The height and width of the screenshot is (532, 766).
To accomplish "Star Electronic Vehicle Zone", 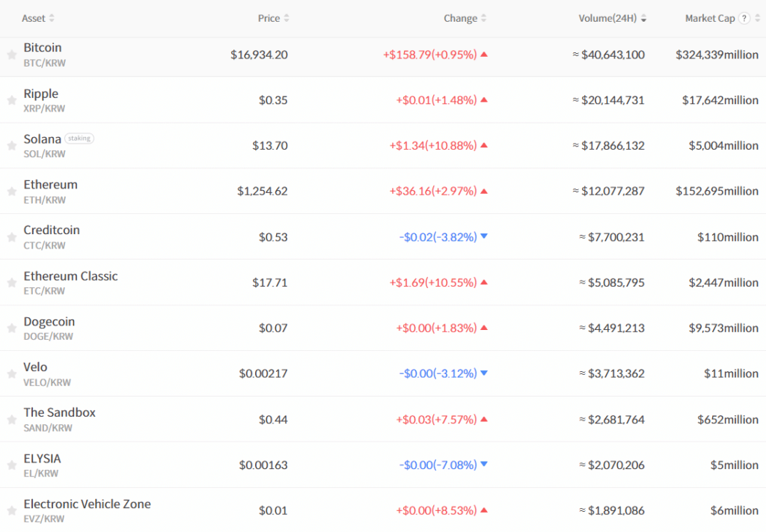I will click(12, 510).
